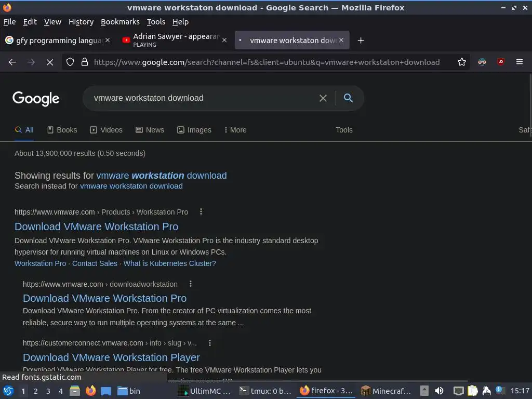Search instead for vmware workstaton download
The image size is (532, 399).
[131, 186]
